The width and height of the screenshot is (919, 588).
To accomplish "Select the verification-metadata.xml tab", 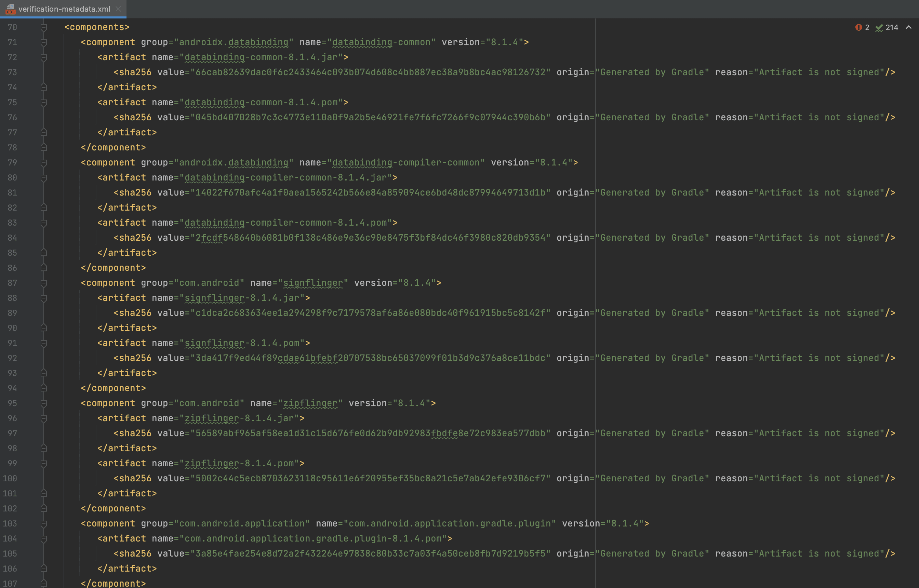I will [64, 9].
